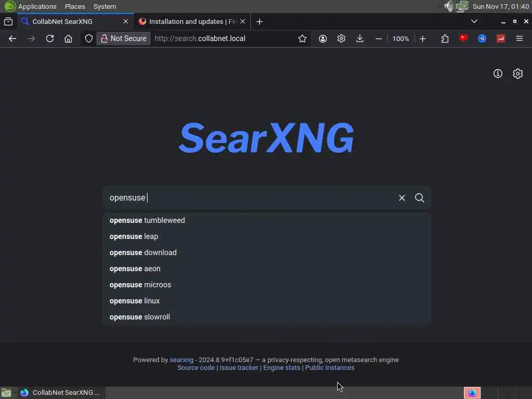
Task: Open the extensions puzzle icon
Action: click(x=445, y=38)
